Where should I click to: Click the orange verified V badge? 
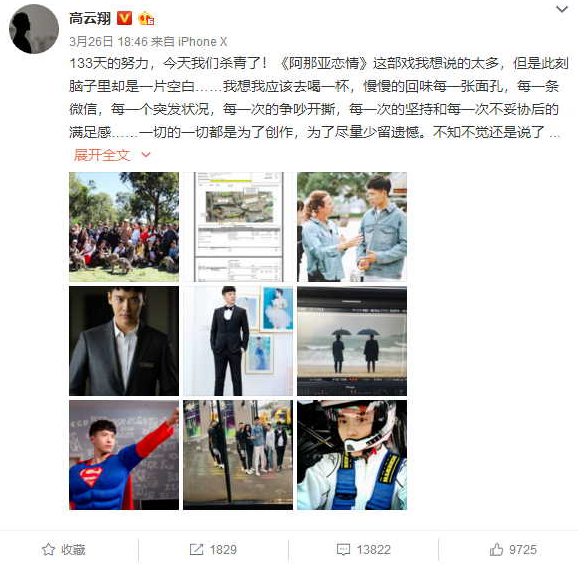124,18
